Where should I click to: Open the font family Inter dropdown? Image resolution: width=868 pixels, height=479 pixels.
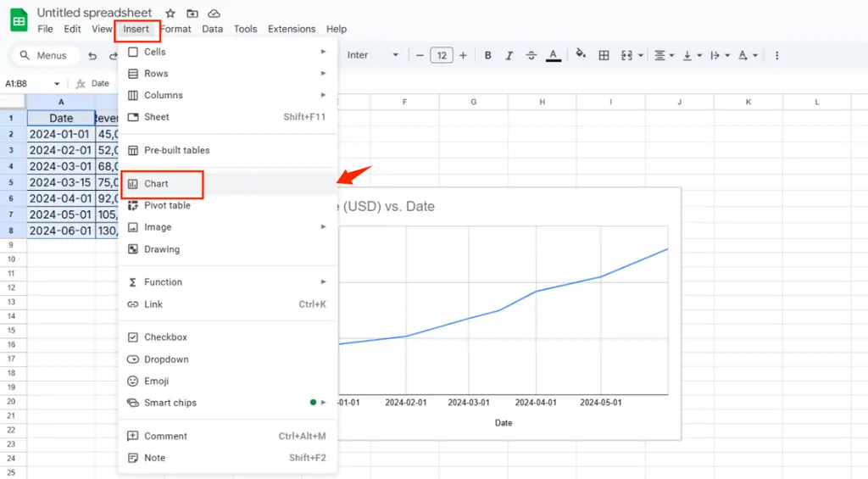[373, 55]
